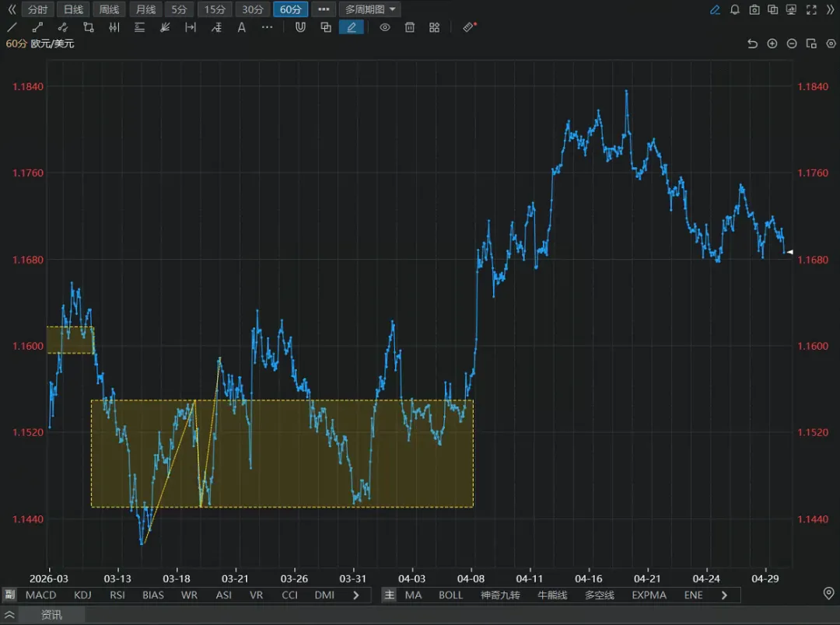
Task: Switch to 日线 daily period
Action: tap(73, 9)
